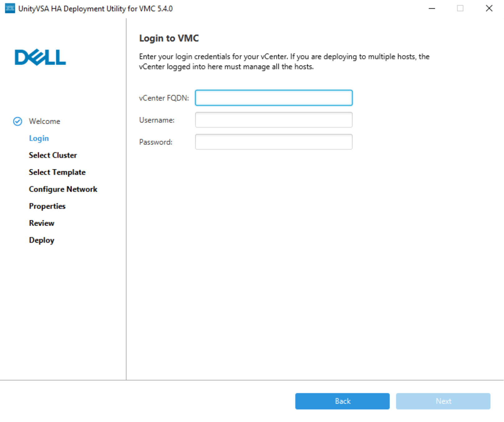This screenshot has width=504, height=422.
Task: Click into the Username field
Action: [x=274, y=120]
